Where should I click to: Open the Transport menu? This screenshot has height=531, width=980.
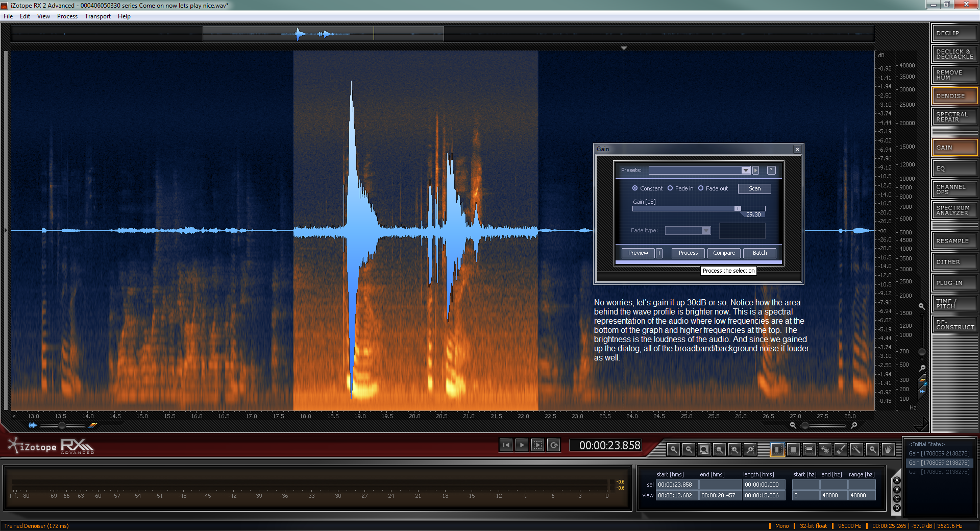point(97,16)
